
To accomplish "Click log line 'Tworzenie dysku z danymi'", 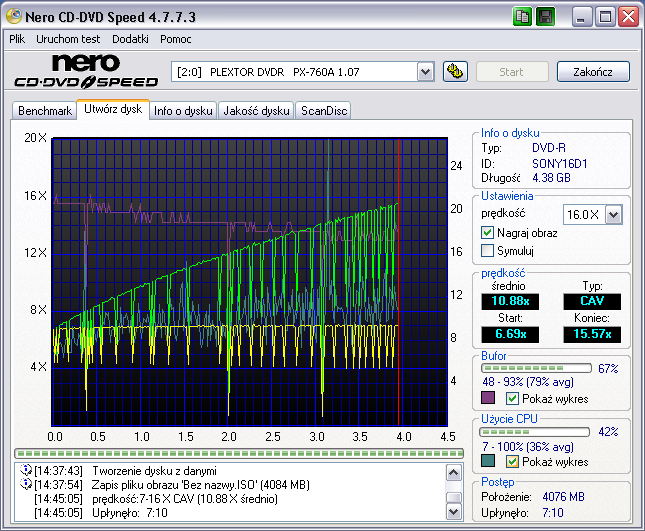I will coord(154,471).
